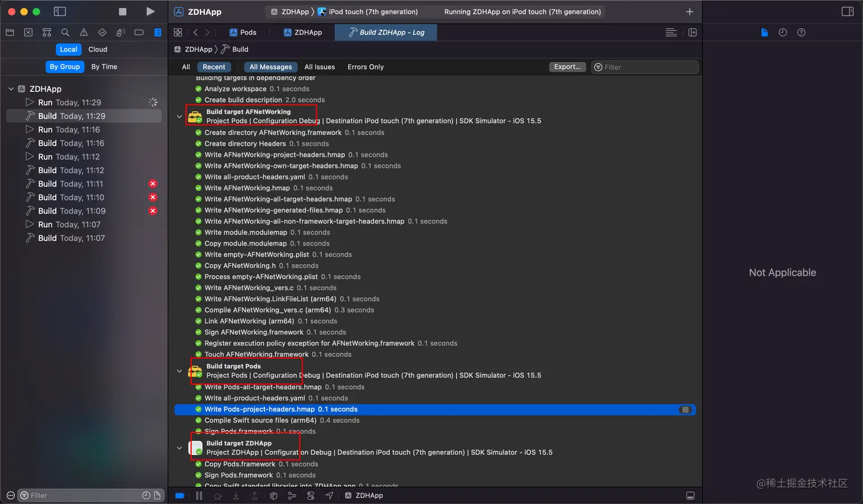Select the All Messages filter
Image resolution: width=863 pixels, height=504 pixels.
(x=271, y=67)
